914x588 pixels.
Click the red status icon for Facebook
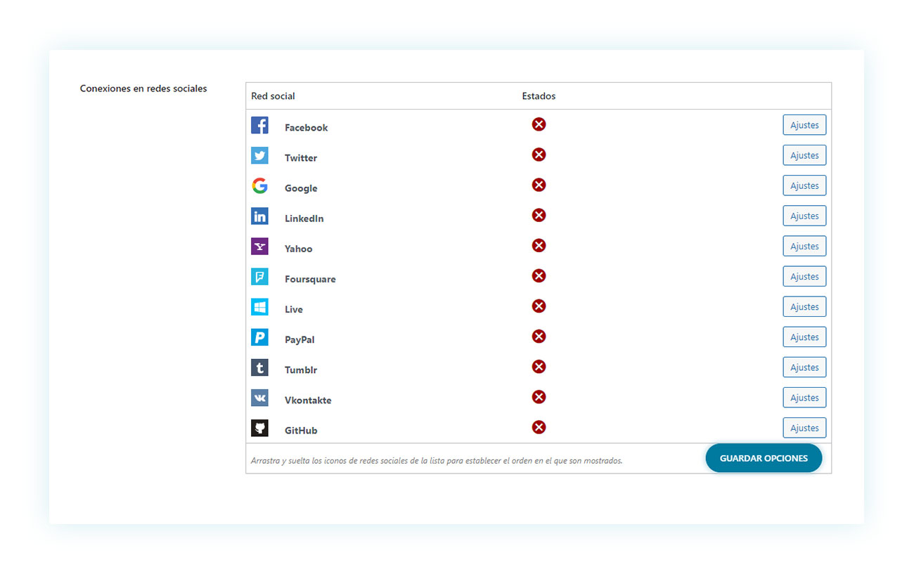pos(539,124)
